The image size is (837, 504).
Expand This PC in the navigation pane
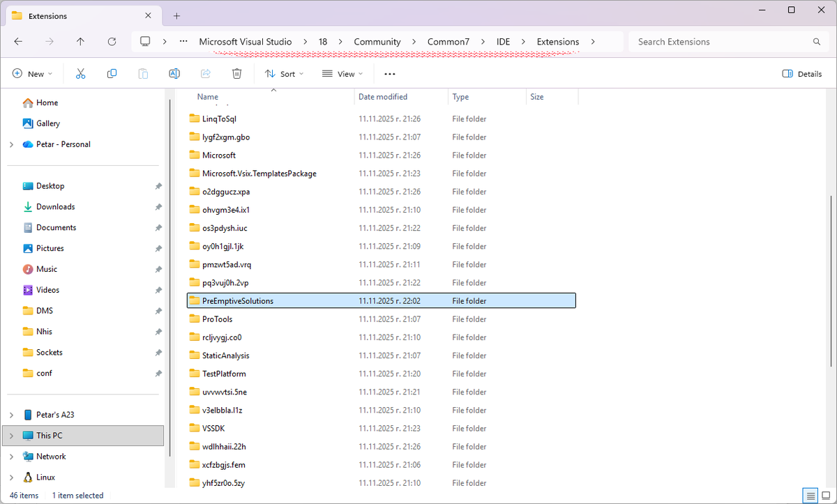pos(13,435)
